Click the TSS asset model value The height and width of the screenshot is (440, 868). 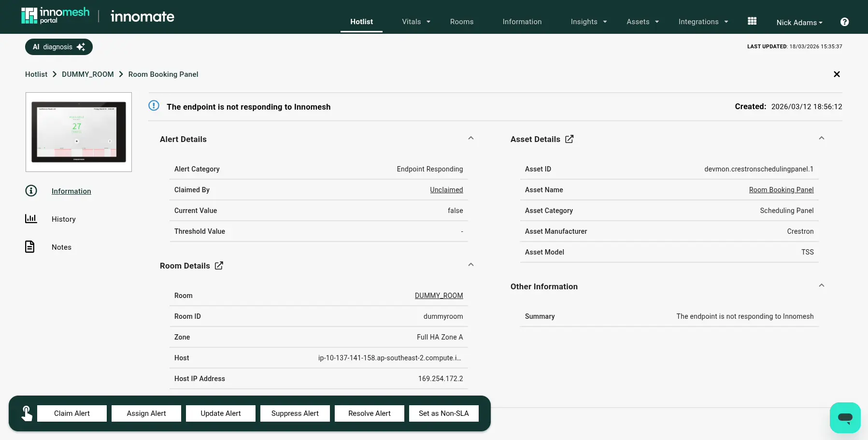click(808, 252)
